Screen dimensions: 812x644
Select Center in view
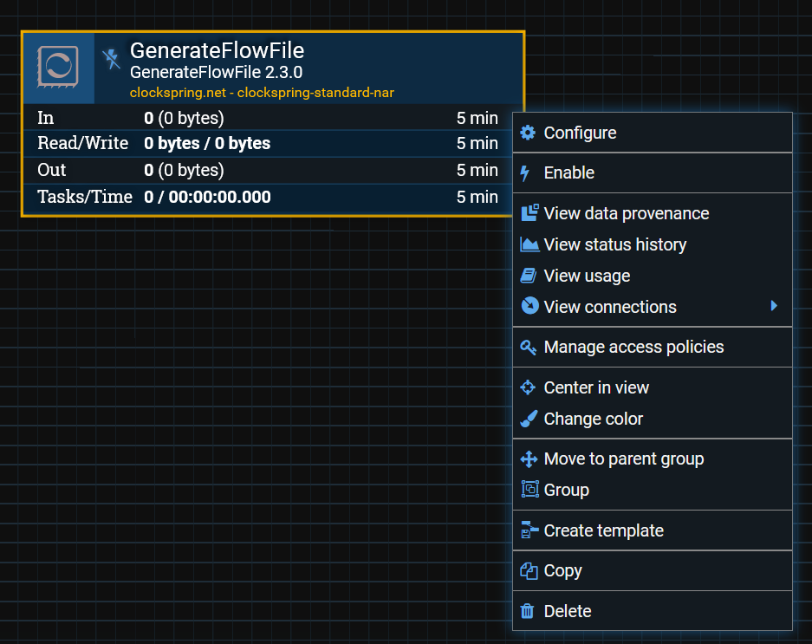coord(653,387)
